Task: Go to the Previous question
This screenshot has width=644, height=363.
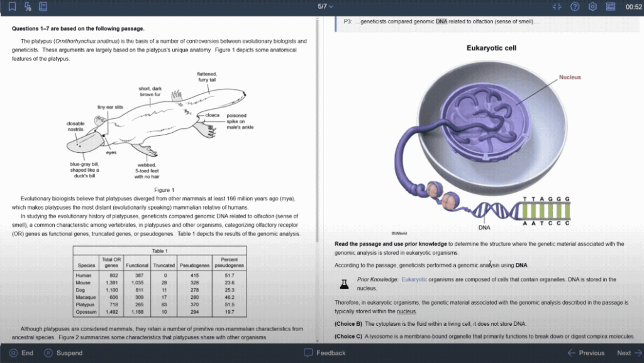Action: coord(586,353)
